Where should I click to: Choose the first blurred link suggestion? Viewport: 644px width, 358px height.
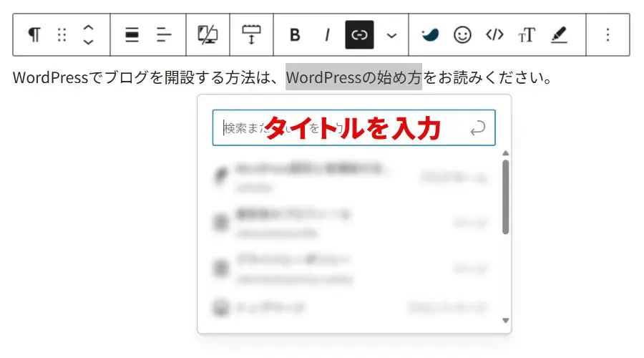click(x=350, y=178)
